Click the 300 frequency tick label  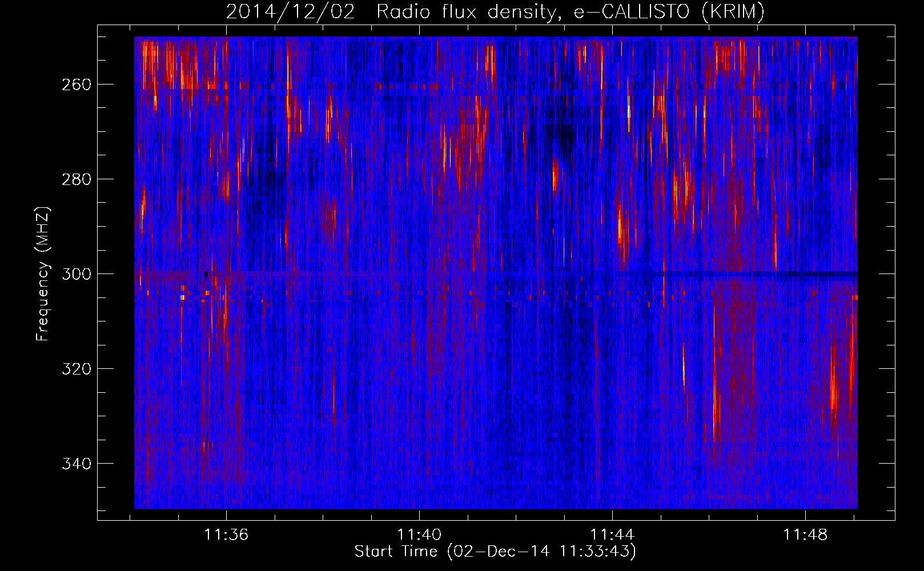tap(76, 274)
